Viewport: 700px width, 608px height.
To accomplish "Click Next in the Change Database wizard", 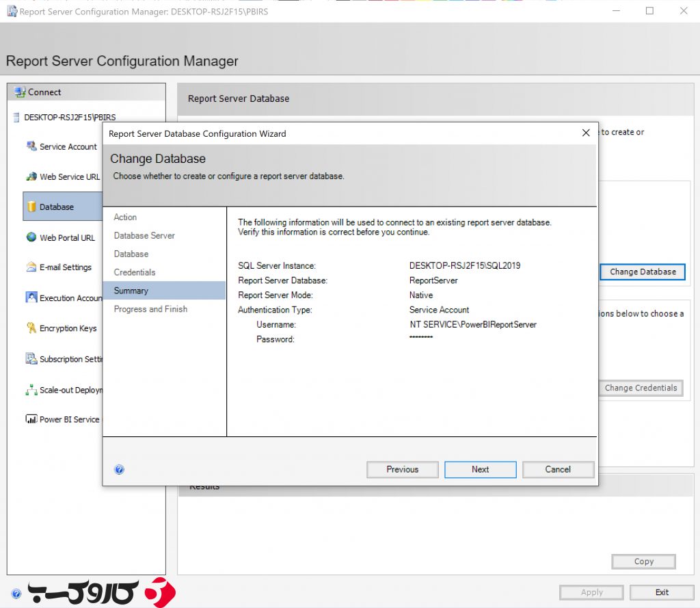I will (x=480, y=469).
